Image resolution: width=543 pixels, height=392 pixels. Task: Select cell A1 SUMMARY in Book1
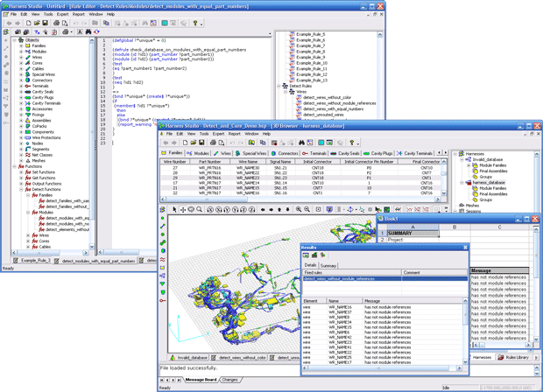click(x=413, y=234)
